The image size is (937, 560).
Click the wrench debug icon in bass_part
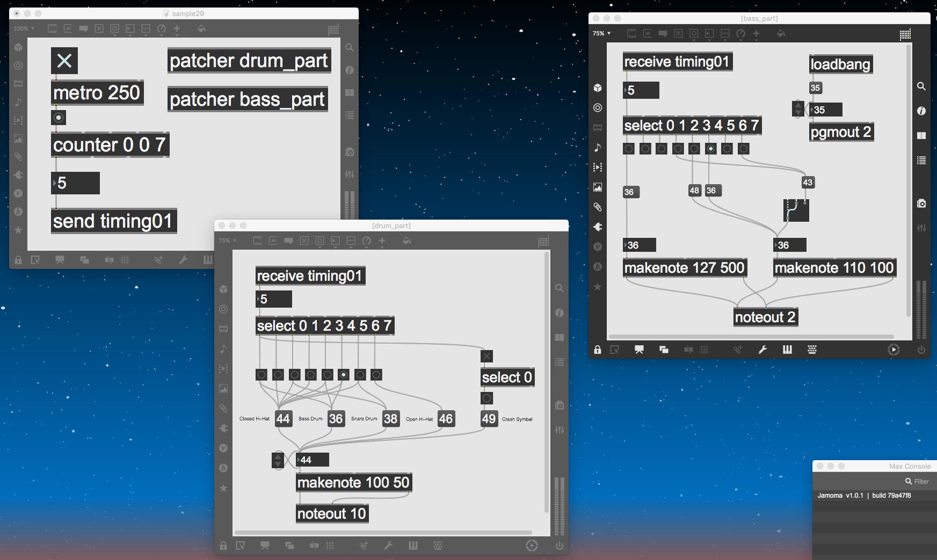(x=762, y=350)
